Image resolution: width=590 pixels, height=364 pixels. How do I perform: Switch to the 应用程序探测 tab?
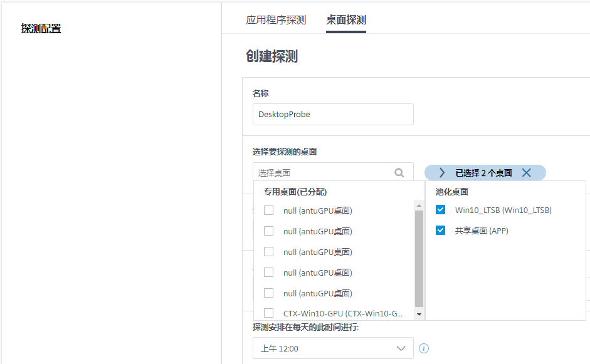pos(276,20)
